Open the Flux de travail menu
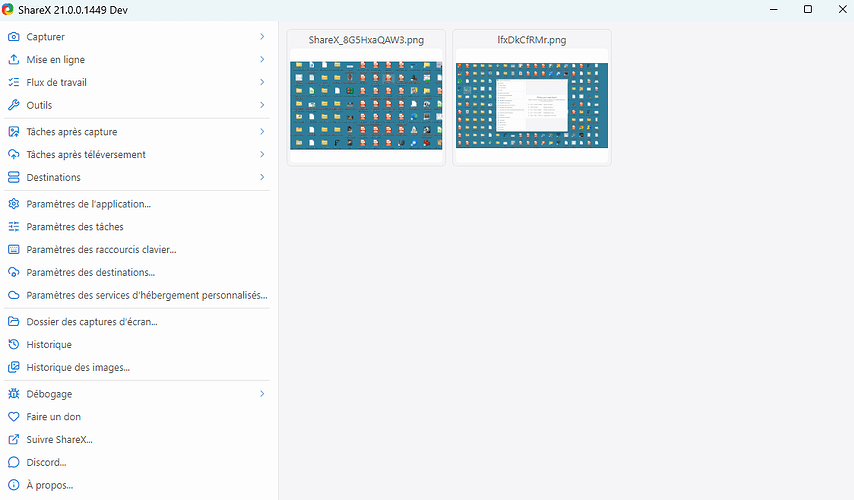This screenshot has height=500, width=854. click(137, 82)
